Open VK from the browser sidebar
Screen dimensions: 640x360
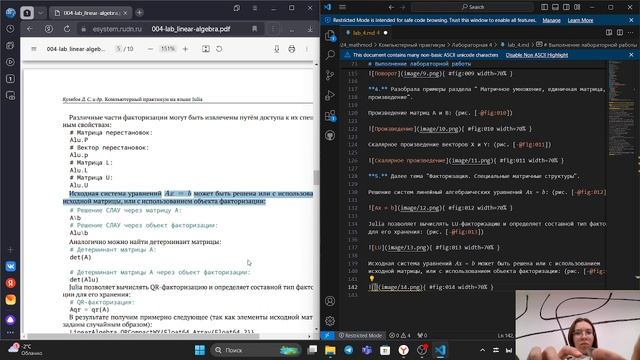(x=11, y=267)
